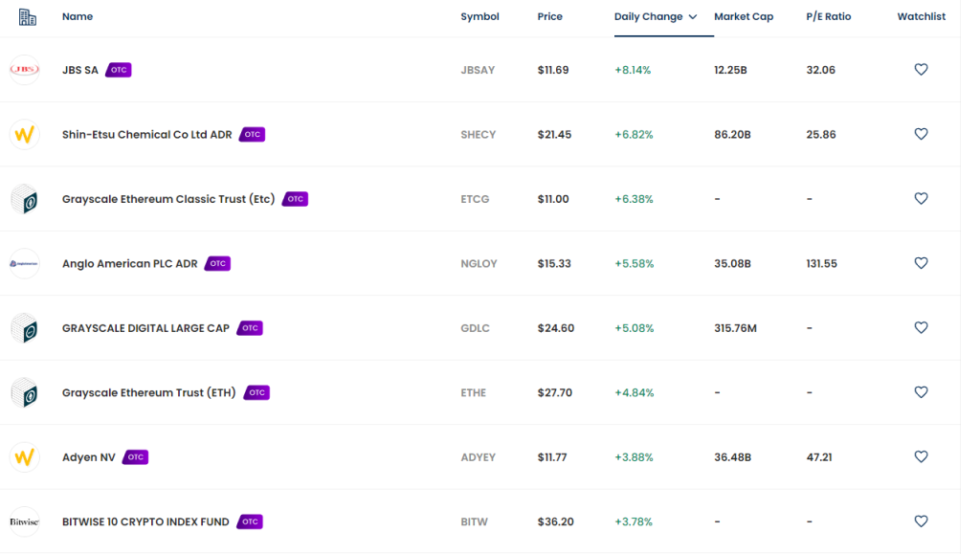
Task: Select the Shin-Etsu Chemical logo icon
Action: point(24,134)
